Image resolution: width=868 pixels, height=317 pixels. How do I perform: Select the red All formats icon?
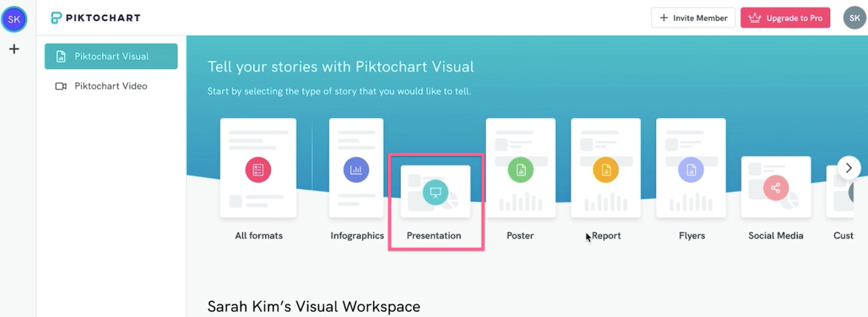(258, 169)
